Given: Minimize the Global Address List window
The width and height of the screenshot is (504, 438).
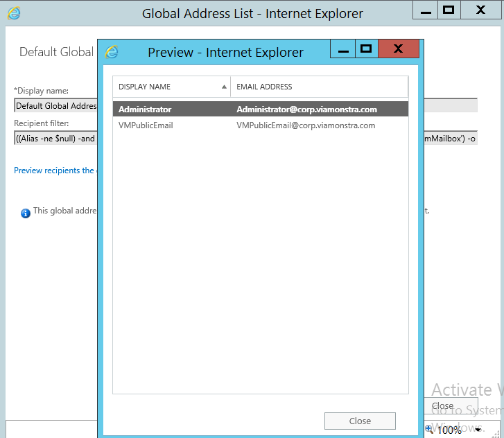Looking at the screenshot, I should (x=426, y=11).
